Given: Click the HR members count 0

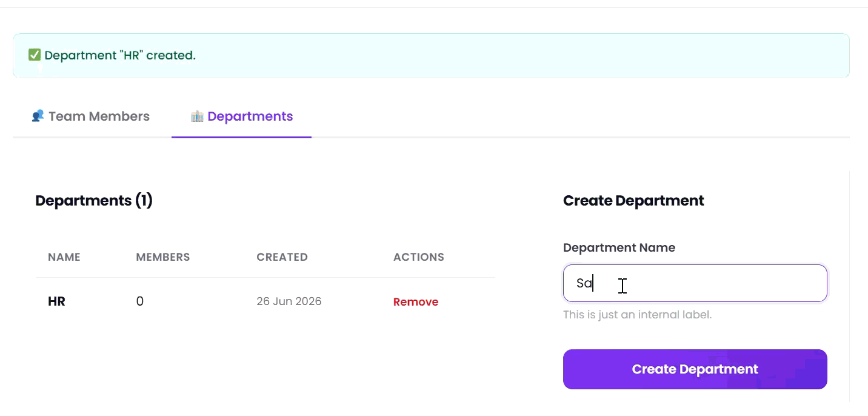Looking at the screenshot, I should click(x=140, y=301).
